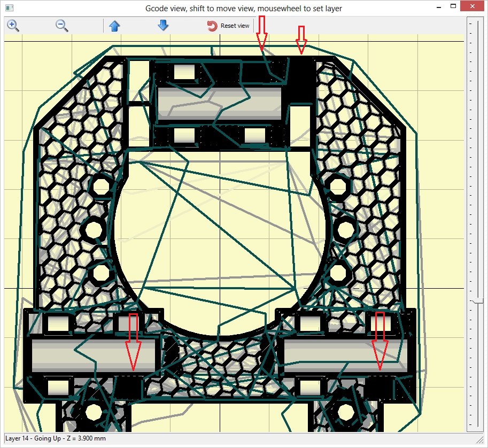Click the Gcode view window title text
The width and height of the screenshot is (488, 448).
[243, 9]
